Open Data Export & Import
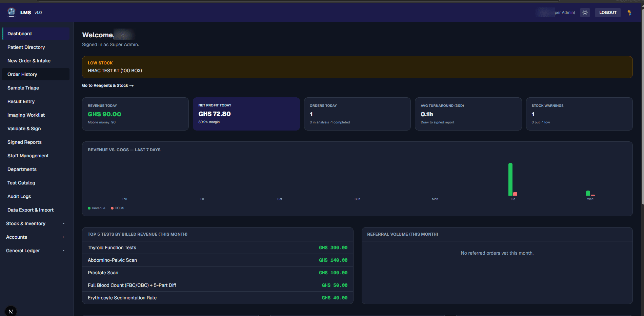644x316 pixels. pyautogui.click(x=36, y=210)
